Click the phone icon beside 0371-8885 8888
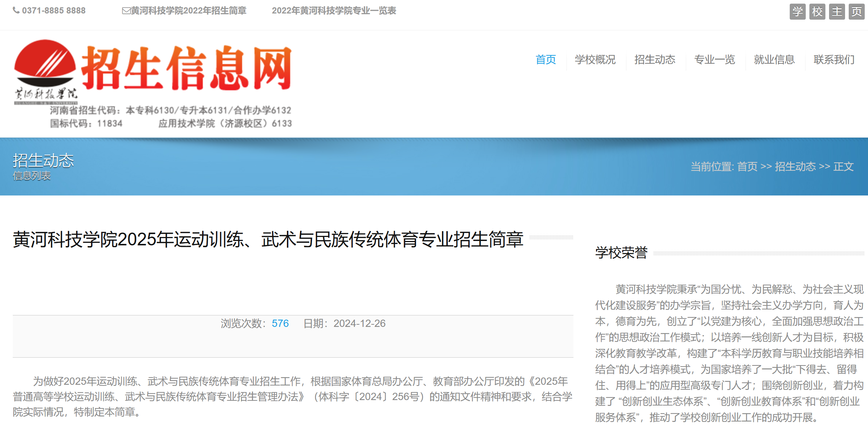This screenshot has height=427, width=868. point(16,11)
